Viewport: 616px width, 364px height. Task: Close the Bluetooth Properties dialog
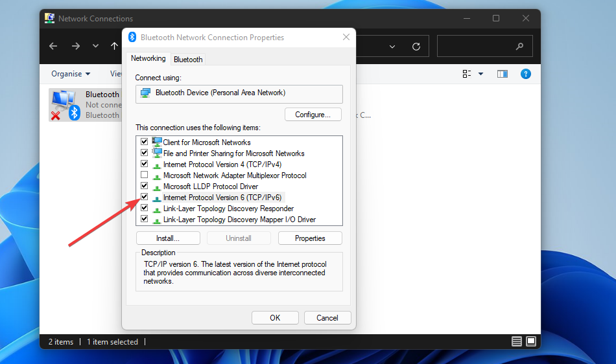click(x=346, y=38)
